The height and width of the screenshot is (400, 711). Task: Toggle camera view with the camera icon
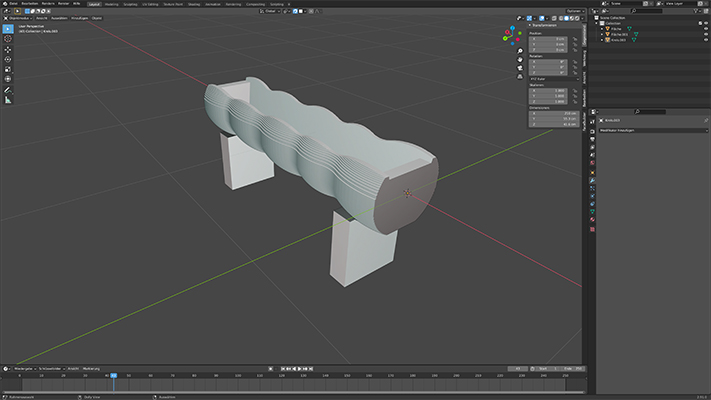pyautogui.click(x=521, y=69)
